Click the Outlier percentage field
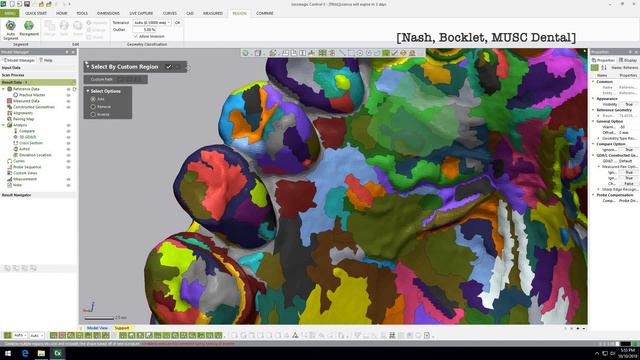The image size is (640, 360). pos(150,29)
